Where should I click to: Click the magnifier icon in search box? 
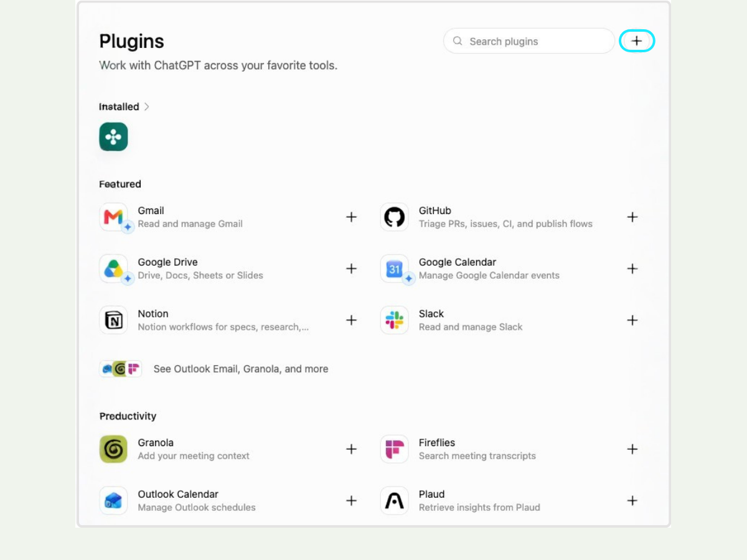pos(458,41)
